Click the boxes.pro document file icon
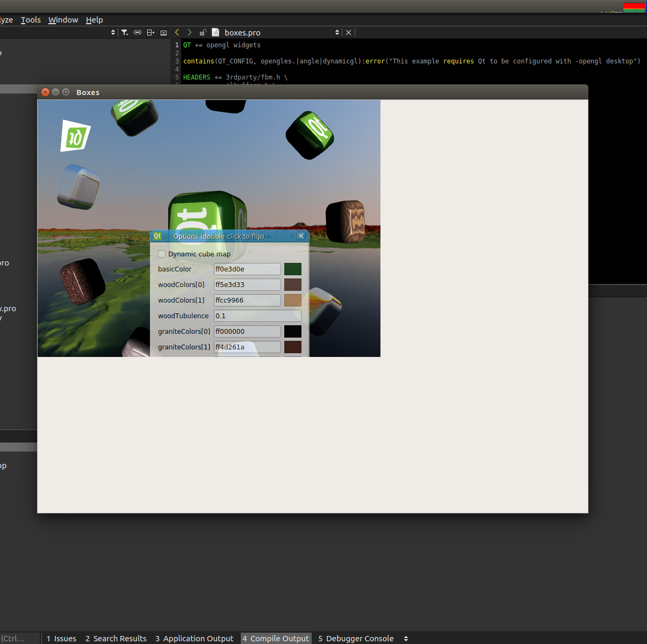 click(215, 32)
